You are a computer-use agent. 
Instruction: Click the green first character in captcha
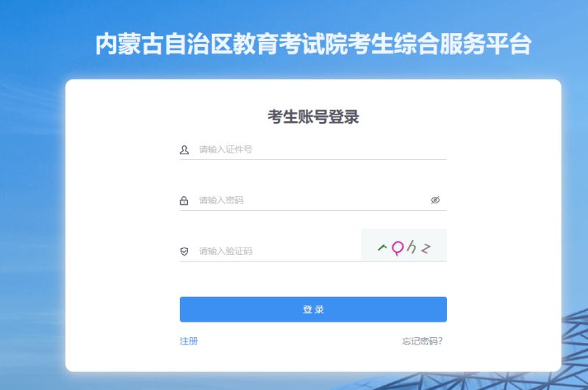(382, 248)
